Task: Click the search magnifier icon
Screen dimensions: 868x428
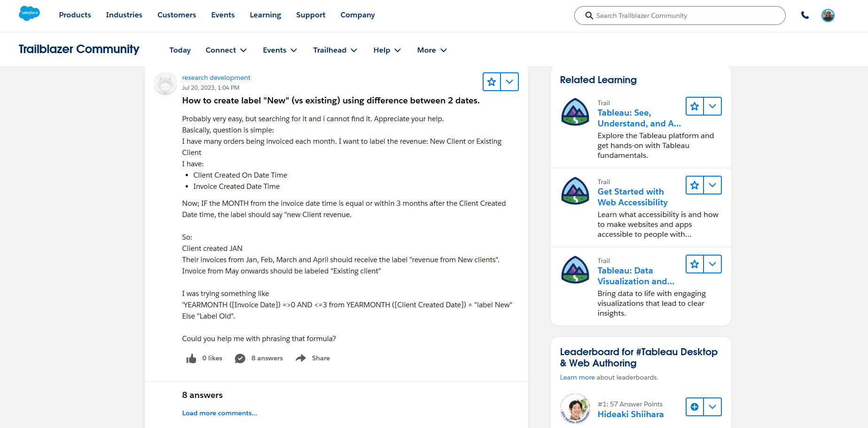Action: pos(589,16)
